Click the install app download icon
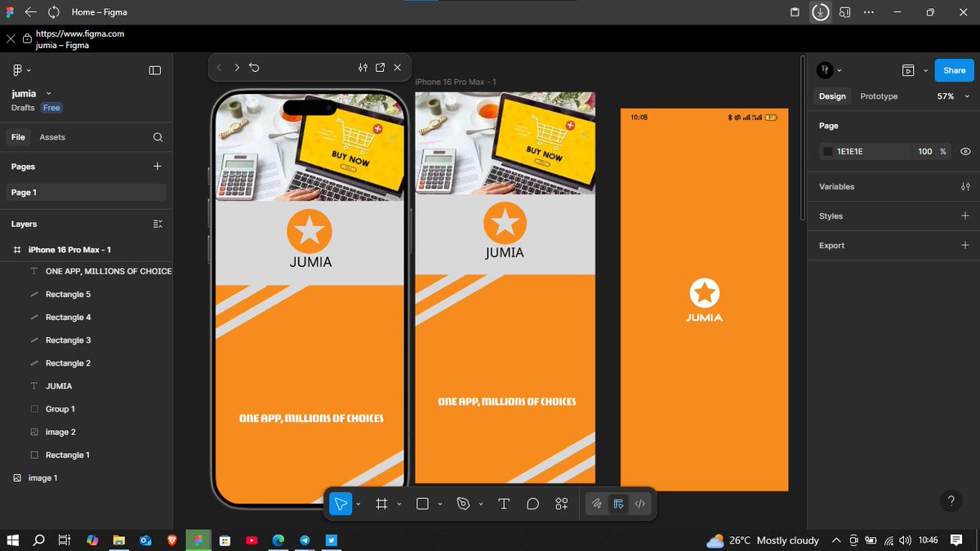 [x=820, y=12]
